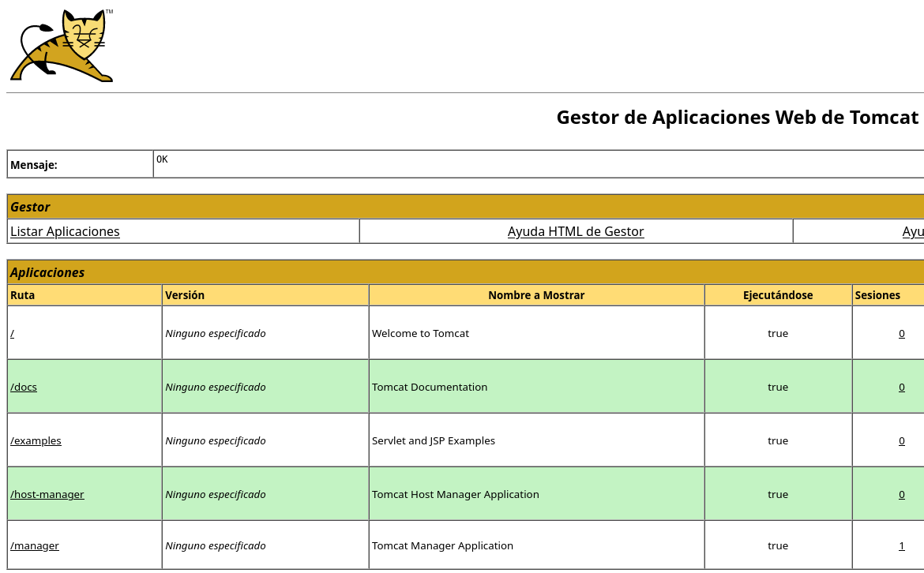924x573 pixels.
Task: Open sessions link in /host-manager row
Action: pos(901,494)
